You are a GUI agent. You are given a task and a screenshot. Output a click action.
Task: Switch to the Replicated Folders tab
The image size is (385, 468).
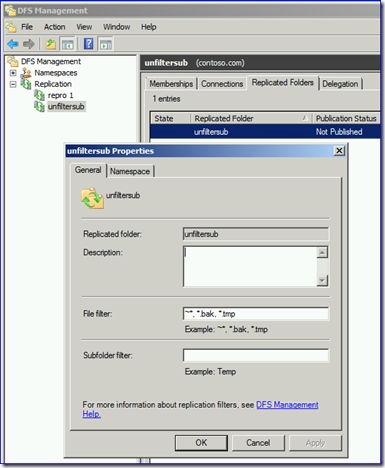pos(283,83)
